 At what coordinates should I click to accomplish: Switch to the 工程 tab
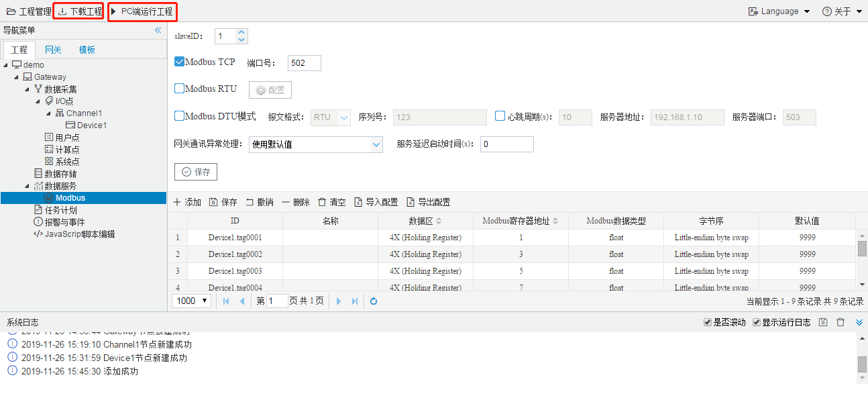pos(19,50)
